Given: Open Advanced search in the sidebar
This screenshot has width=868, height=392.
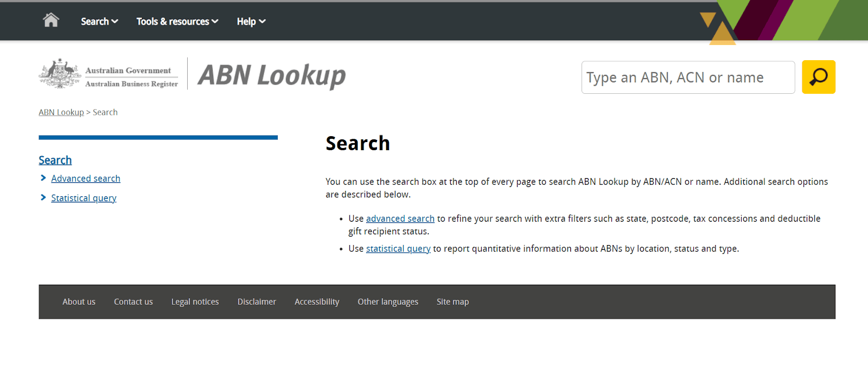Looking at the screenshot, I should pos(86,178).
